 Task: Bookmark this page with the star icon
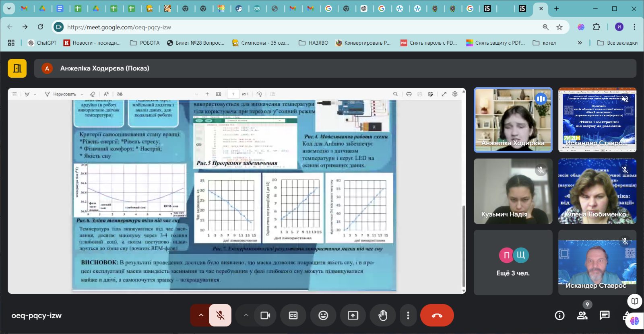tap(559, 27)
